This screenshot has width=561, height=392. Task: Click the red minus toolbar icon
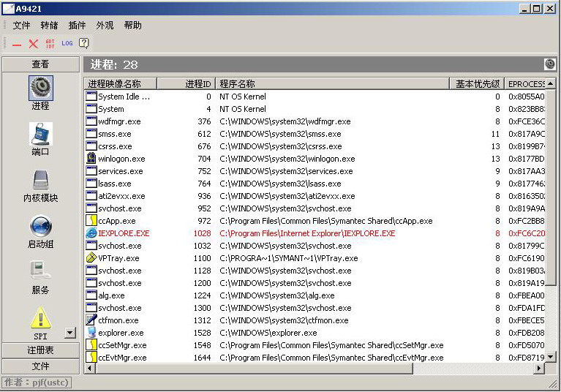click(x=17, y=45)
